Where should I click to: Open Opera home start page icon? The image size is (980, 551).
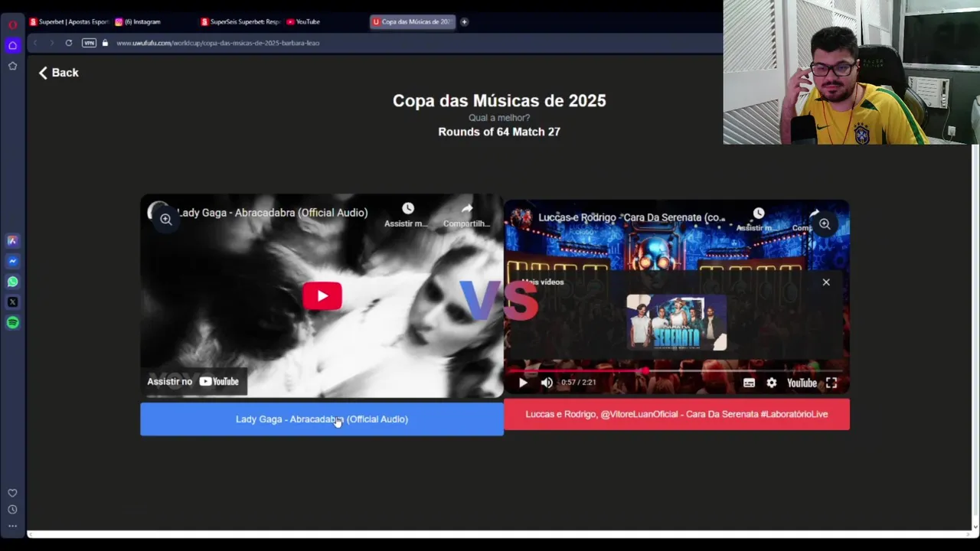click(12, 45)
